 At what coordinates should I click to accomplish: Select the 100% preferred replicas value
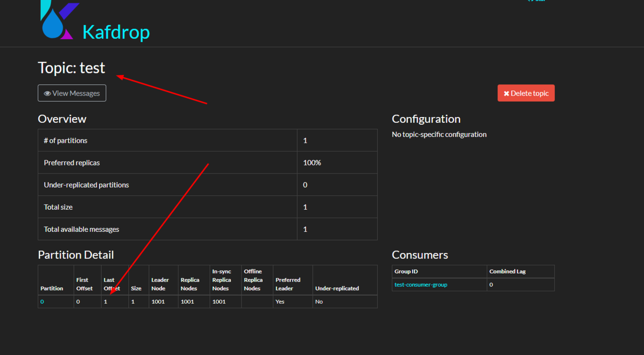click(312, 163)
